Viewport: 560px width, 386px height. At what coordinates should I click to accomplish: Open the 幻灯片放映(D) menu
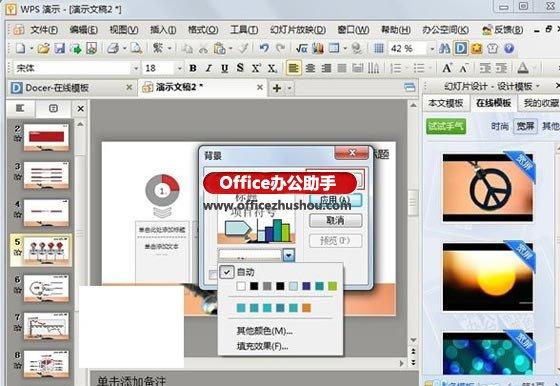tap(298, 30)
